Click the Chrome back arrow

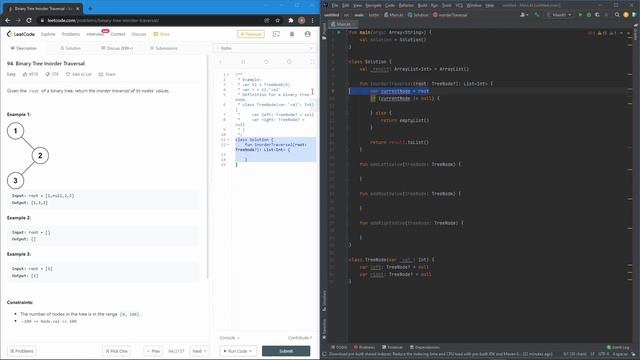tap(8, 20)
